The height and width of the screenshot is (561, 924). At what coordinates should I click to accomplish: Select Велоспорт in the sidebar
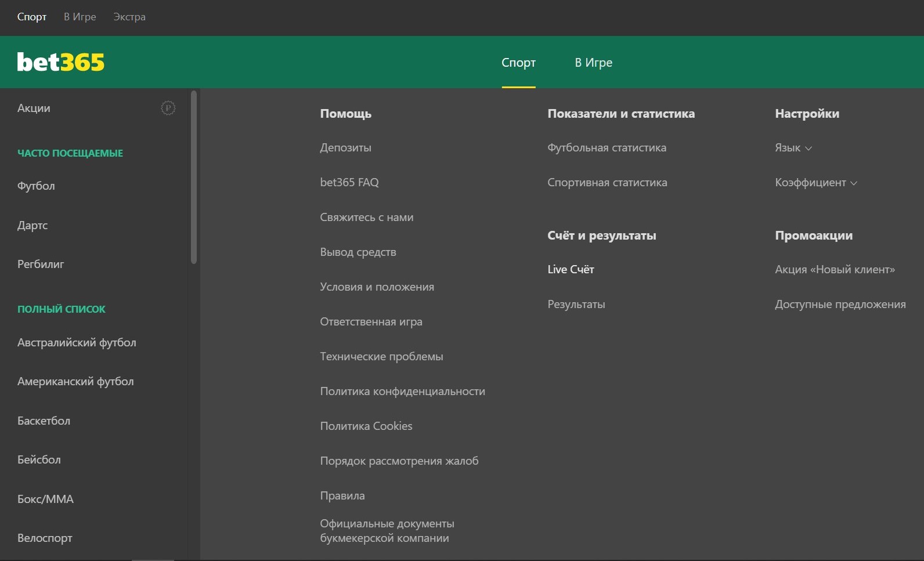pos(45,538)
